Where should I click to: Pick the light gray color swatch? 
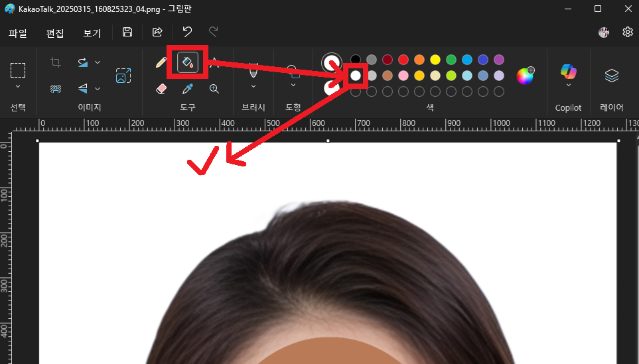[x=372, y=76]
